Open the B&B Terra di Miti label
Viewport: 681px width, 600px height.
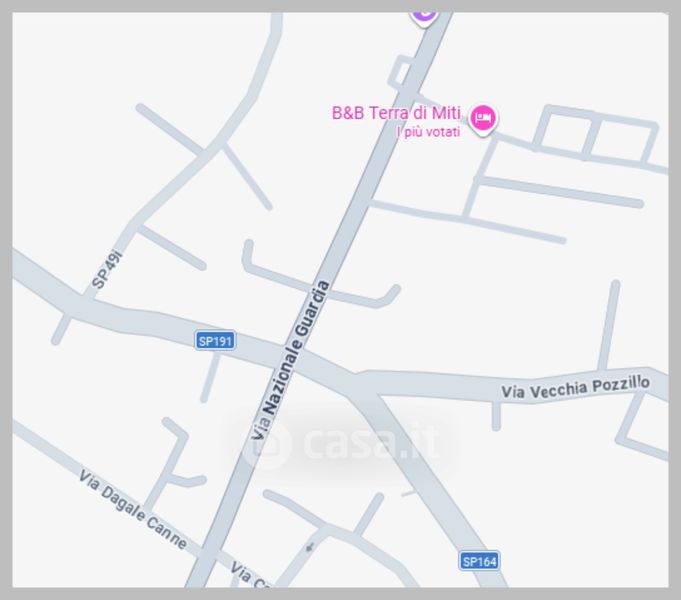click(x=396, y=113)
